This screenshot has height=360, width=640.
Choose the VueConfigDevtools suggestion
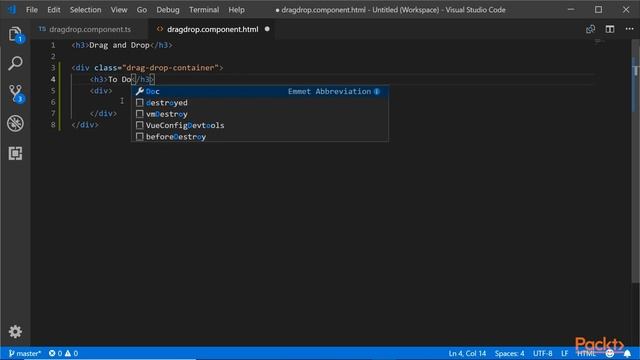tap(260, 125)
